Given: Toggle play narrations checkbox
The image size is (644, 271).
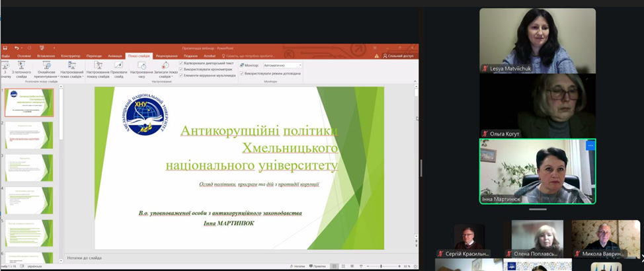Looking at the screenshot, I should (182, 63).
